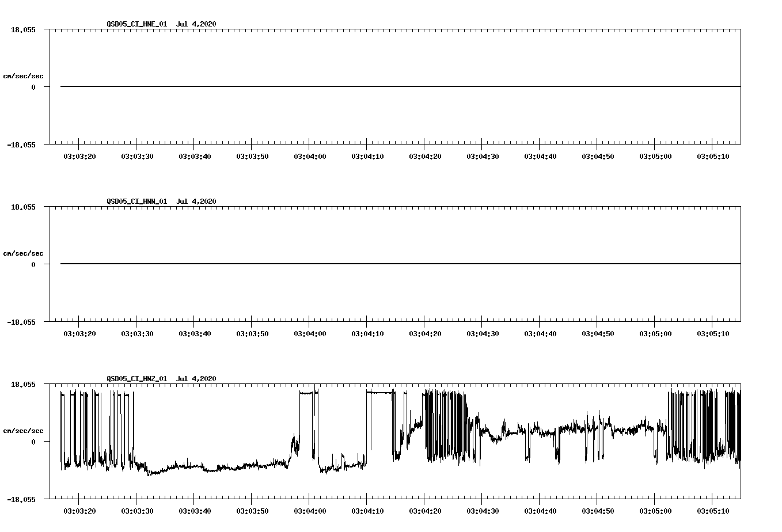Select the 03:04:30 time label under HNN plot
This screenshot has width=782, height=532.
tap(483, 333)
